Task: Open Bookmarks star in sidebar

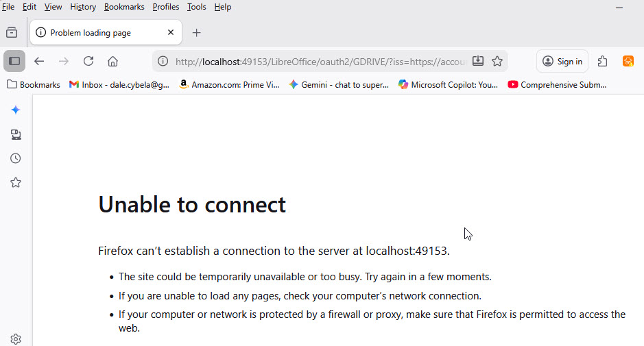Action: [x=16, y=182]
